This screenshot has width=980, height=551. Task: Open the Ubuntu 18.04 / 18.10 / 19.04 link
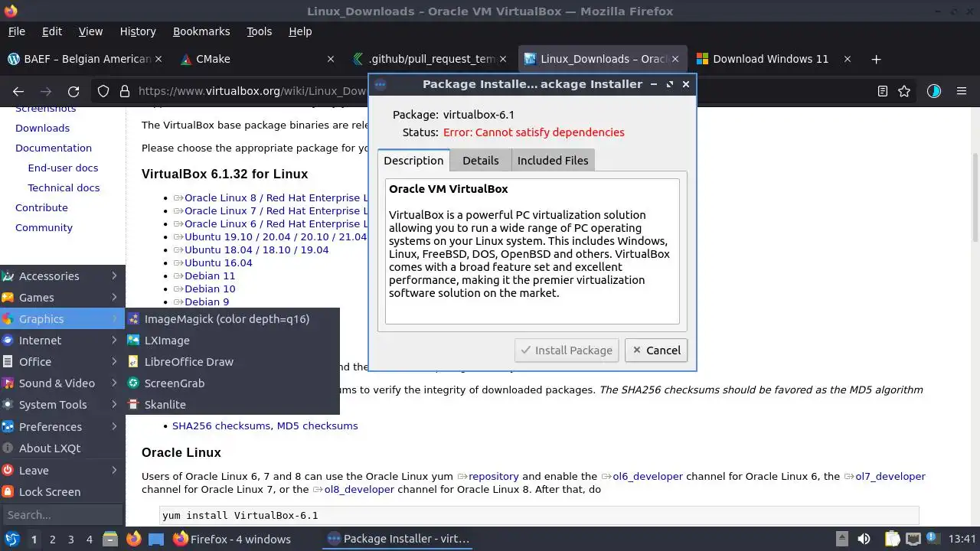pos(256,249)
